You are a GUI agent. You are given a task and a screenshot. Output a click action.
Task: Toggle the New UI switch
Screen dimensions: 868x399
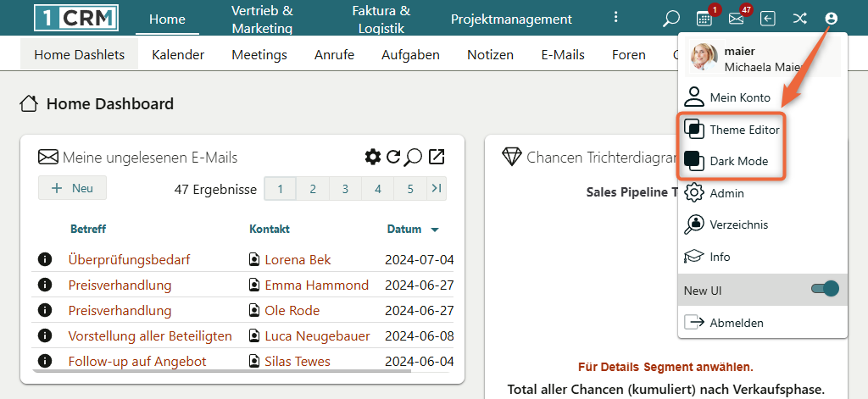(824, 290)
